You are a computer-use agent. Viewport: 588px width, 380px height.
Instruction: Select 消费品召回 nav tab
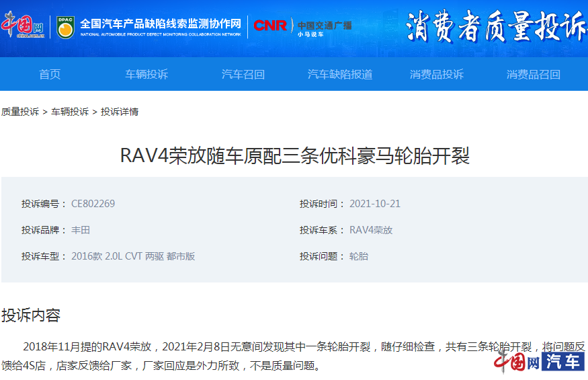(534, 75)
